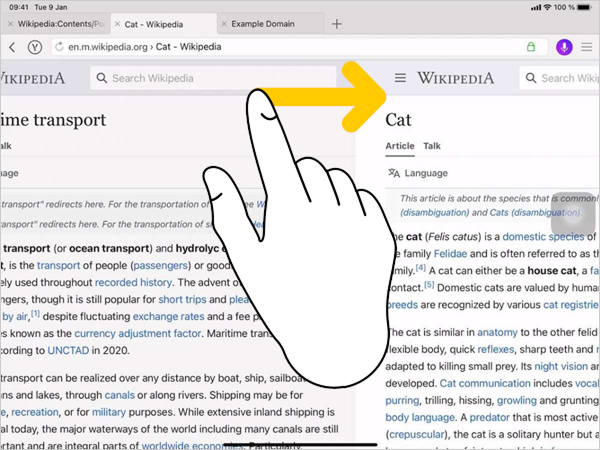The height and width of the screenshot is (450, 600).
Task: Tap the green lock security icon
Action: point(530,47)
